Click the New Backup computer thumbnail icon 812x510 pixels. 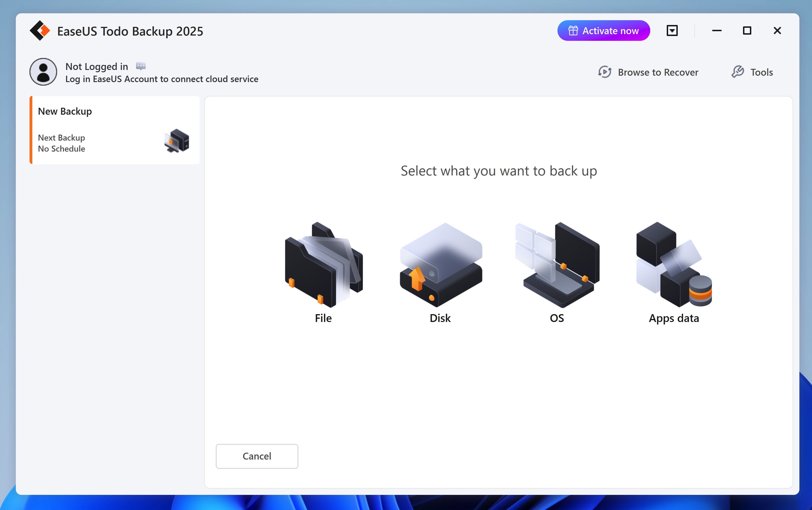pos(177,141)
